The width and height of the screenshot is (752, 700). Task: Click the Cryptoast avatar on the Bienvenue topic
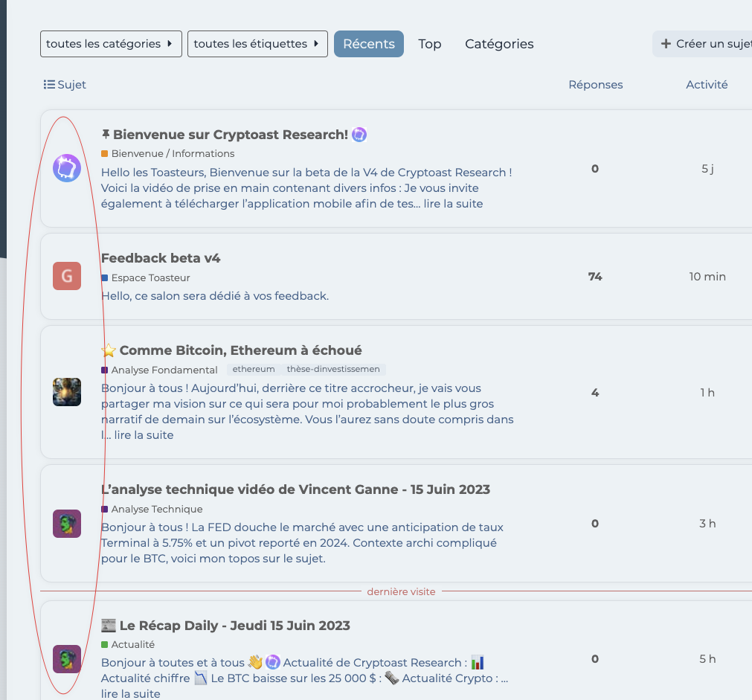67,169
